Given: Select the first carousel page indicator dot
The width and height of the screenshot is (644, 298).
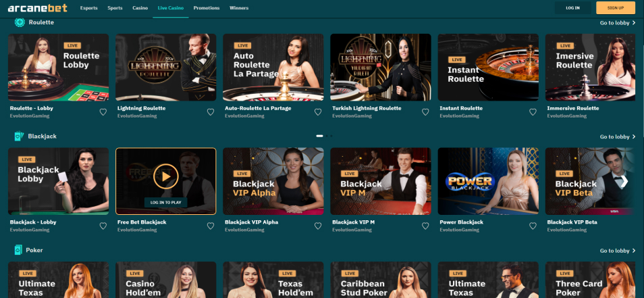Looking at the screenshot, I should pos(319,136).
